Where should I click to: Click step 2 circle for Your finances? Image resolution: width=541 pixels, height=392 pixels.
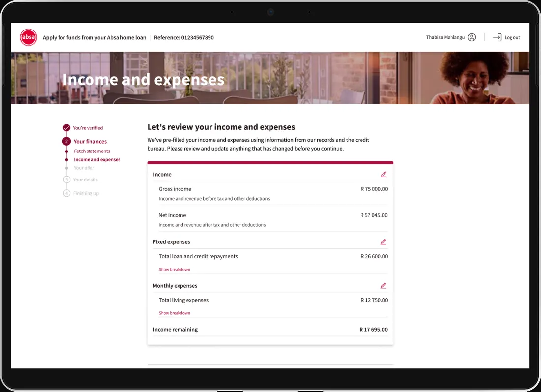66,141
